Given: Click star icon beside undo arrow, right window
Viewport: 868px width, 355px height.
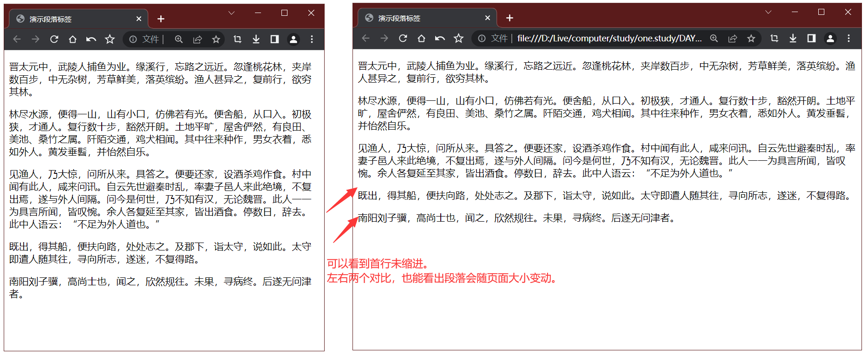Looking at the screenshot, I should (x=458, y=39).
